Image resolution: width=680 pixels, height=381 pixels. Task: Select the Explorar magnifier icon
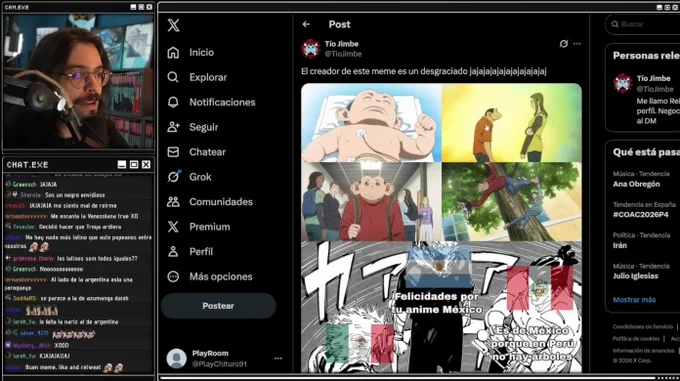[173, 77]
